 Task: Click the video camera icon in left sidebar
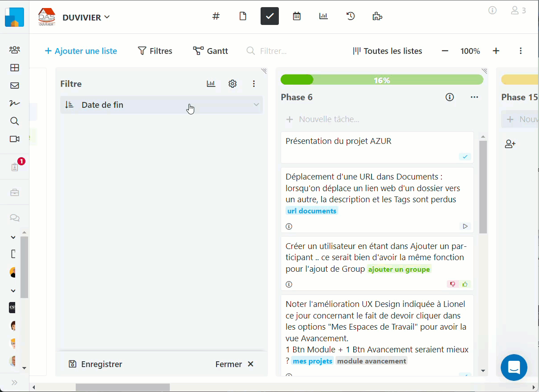coord(15,139)
